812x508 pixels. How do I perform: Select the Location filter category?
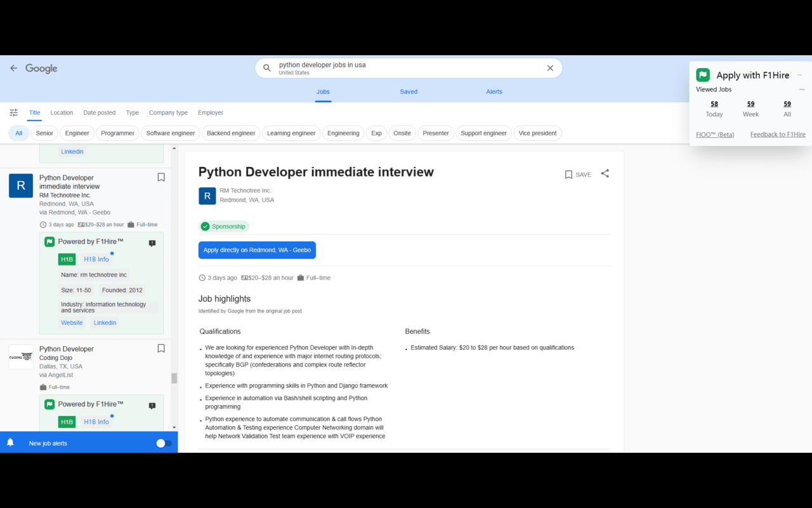(62, 112)
